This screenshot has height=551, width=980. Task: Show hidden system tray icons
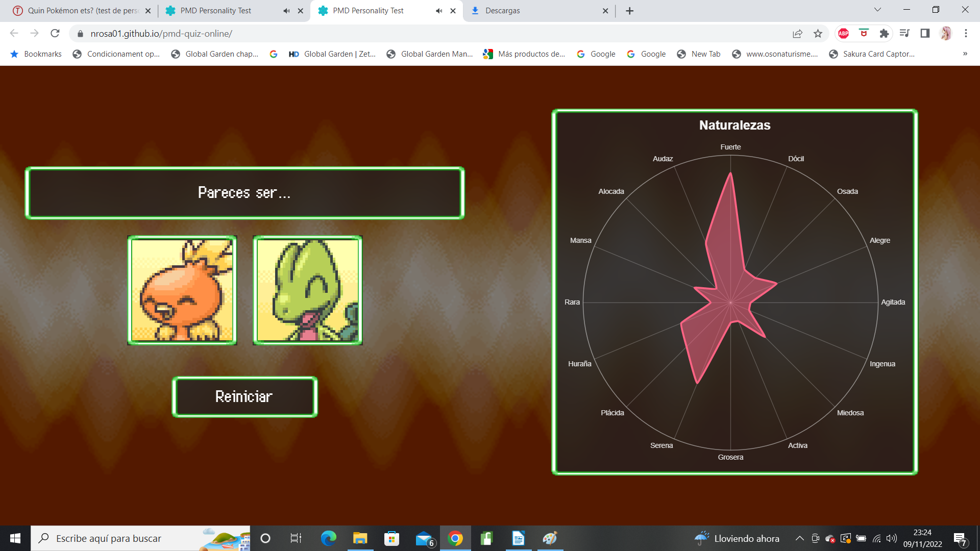[800, 538]
